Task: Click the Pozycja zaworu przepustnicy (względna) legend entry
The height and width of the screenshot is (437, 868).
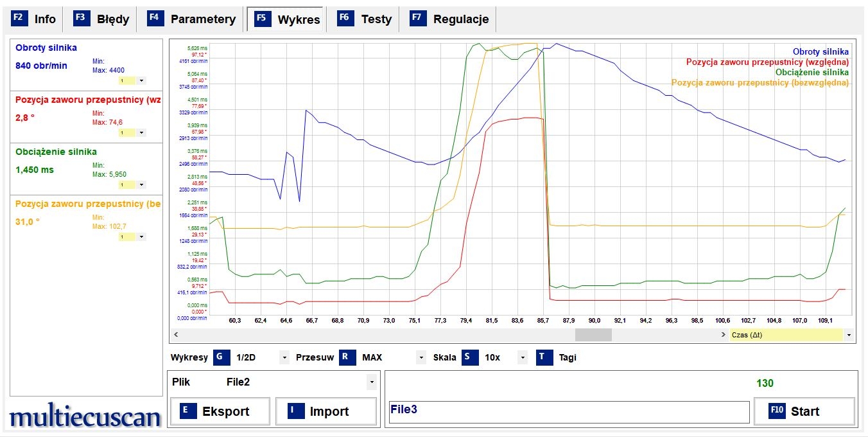Action: click(x=767, y=62)
